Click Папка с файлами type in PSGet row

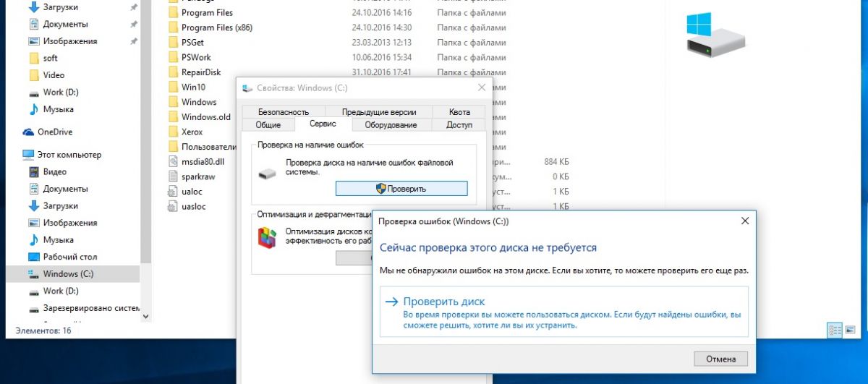pyautogui.click(x=472, y=43)
